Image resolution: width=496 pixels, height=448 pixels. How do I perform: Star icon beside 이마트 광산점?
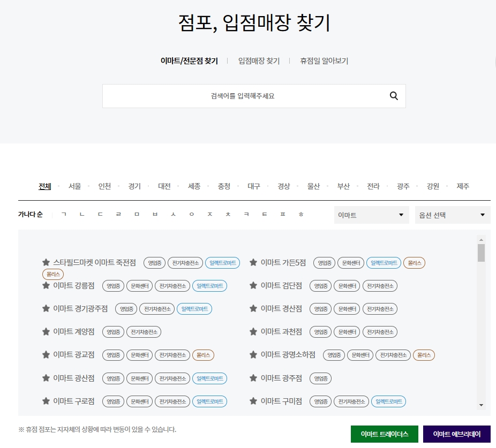pyautogui.click(x=46, y=378)
